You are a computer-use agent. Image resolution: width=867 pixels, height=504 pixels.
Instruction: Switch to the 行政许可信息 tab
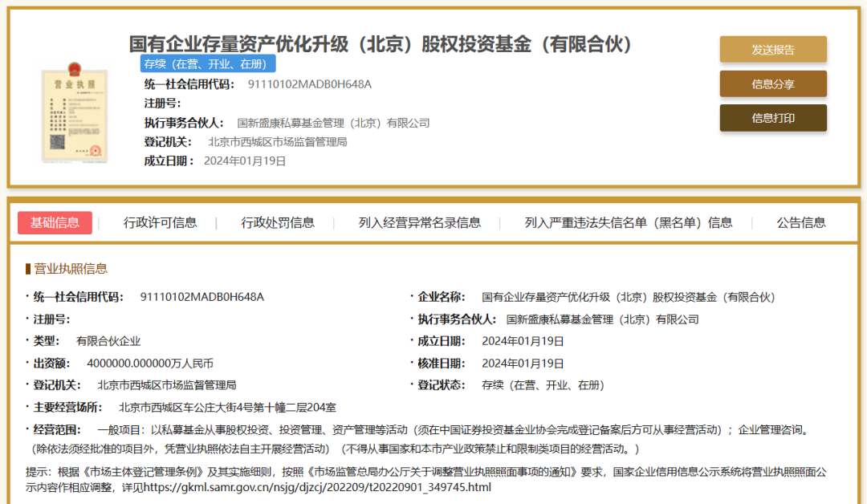[161, 223]
